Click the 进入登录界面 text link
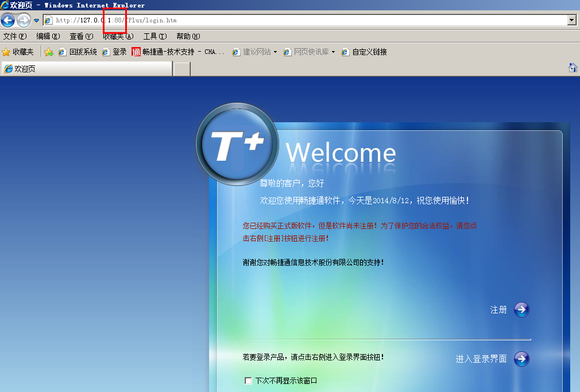The image size is (580, 392). pos(481,359)
